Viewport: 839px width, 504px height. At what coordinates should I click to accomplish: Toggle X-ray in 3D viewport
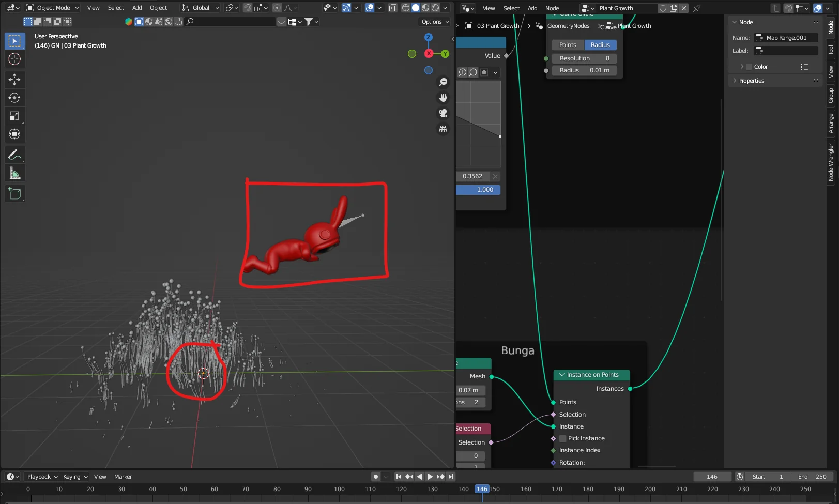pos(393,8)
